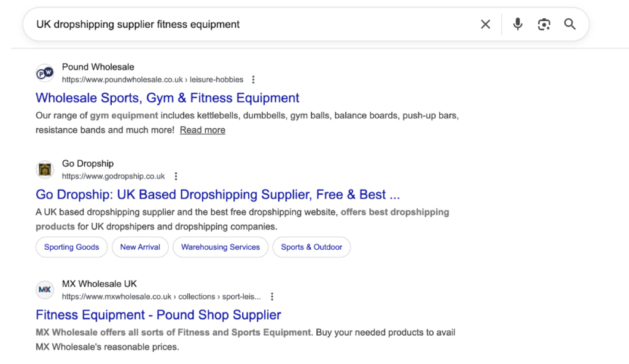Open three-dot menu on the MX Wholesale result
The height and width of the screenshot is (364, 629).
click(x=272, y=296)
